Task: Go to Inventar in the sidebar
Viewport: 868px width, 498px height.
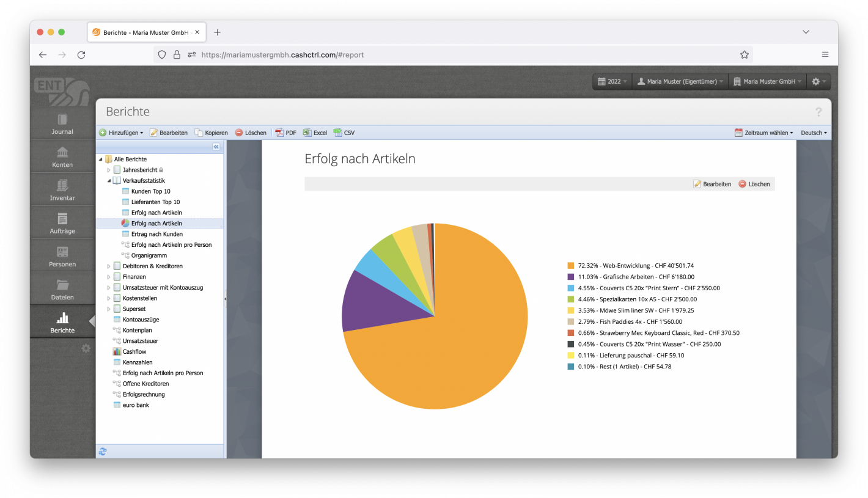Action: tap(62, 189)
